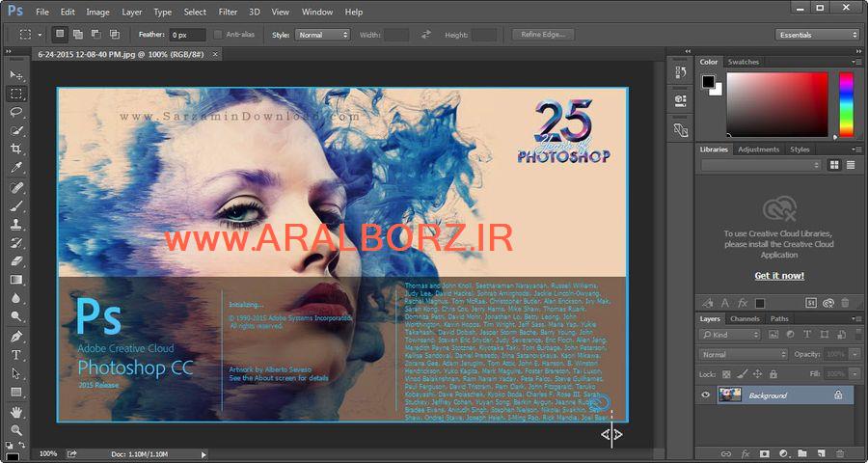868x463 pixels.
Task: Select the Quick Selection tool
Action: click(16, 131)
